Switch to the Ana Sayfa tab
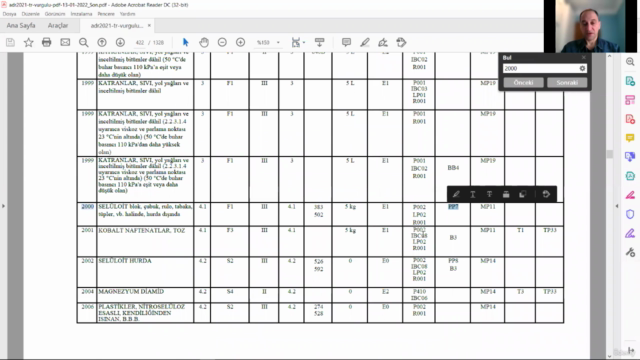The width and height of the screenshot is (640, 360). click(21, 25)
